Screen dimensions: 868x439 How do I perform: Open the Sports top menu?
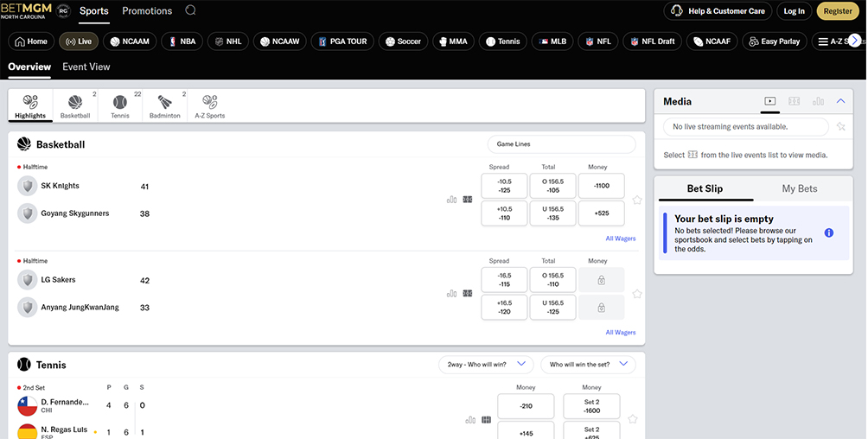point(94,11)
